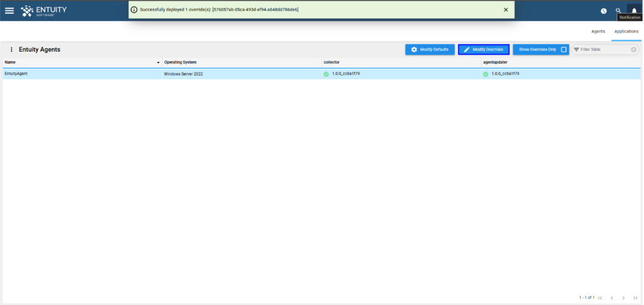Screen dimensions: 644x305
Task: Clear the Filter Table field with X
Action: coord(633,50)
